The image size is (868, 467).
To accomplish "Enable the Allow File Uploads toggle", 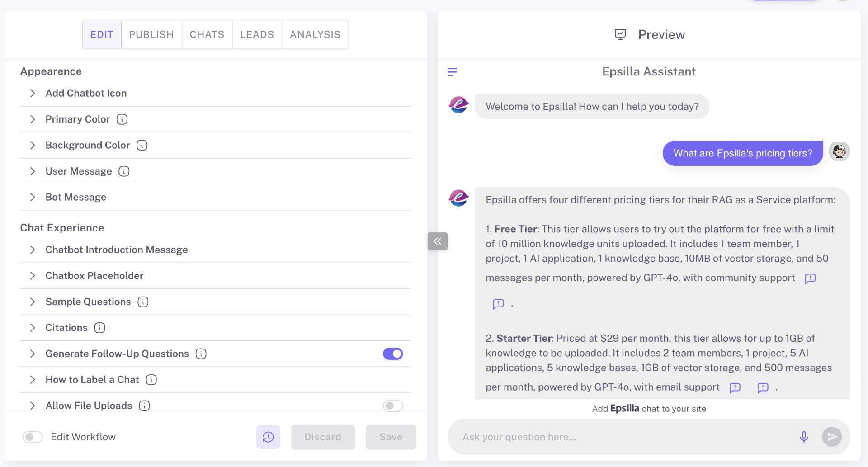I will pos(392,406).
